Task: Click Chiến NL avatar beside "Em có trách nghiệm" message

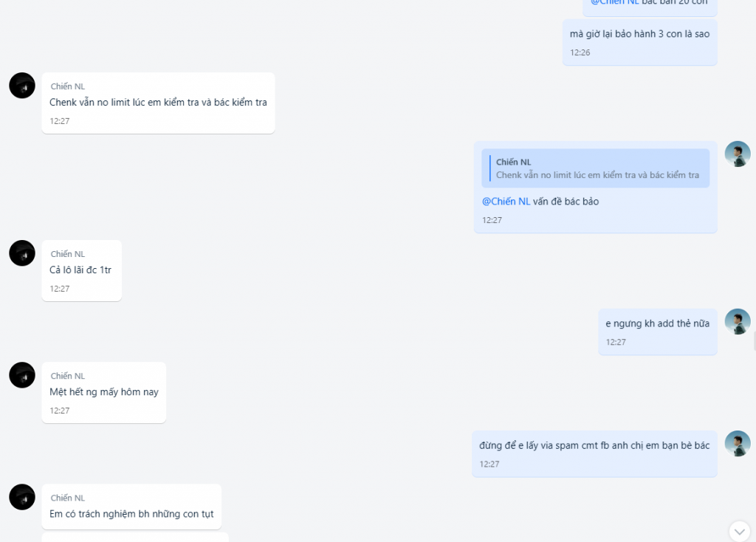Action: tap(22, 497)
